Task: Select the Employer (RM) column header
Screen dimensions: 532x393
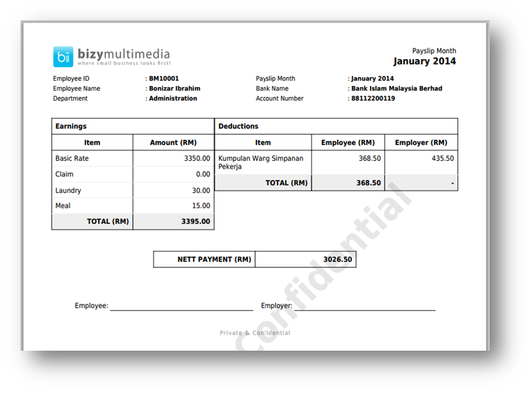Action: pos(421,142)
